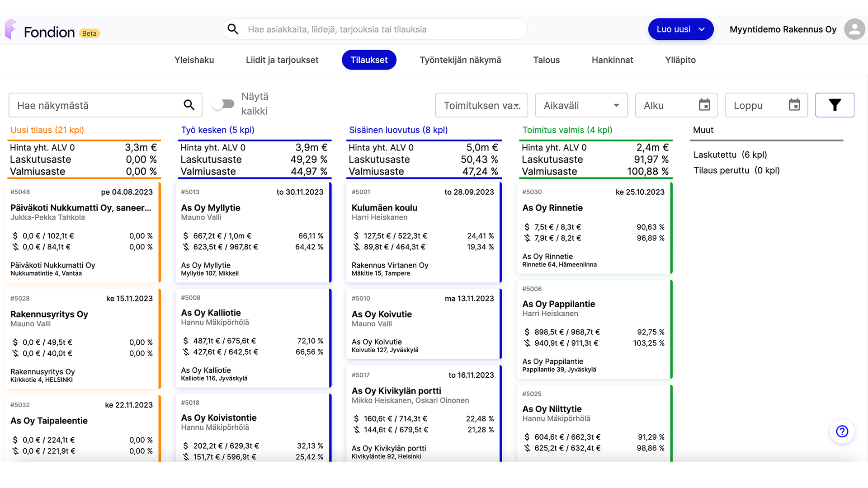Click Myyntidemo Rakennus Oy company name
Image resolution: width=868 pixels, height=488 pixels.
click(783, 29)
